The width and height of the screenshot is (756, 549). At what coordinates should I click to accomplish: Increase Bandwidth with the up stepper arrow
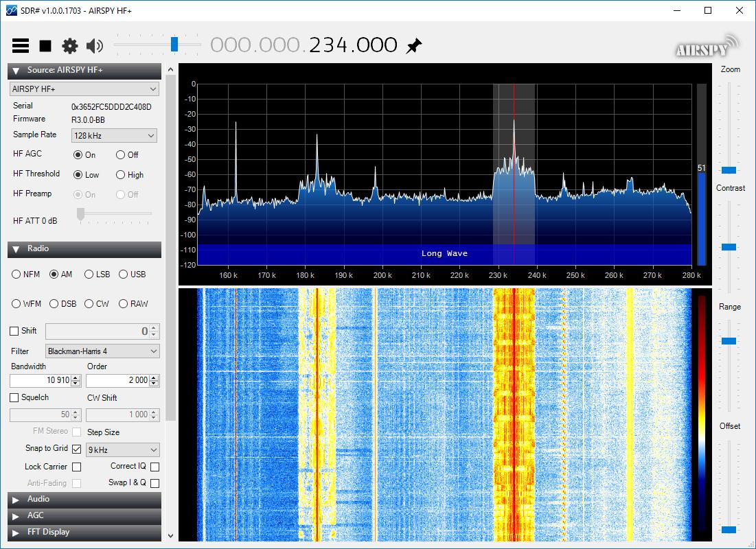click(x=76, y=377)
